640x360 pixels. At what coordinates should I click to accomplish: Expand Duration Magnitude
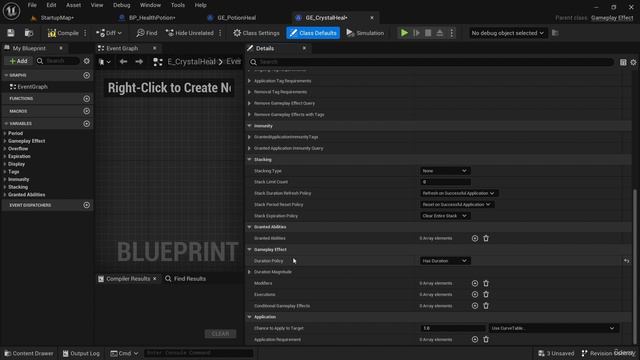click(249, 272)
